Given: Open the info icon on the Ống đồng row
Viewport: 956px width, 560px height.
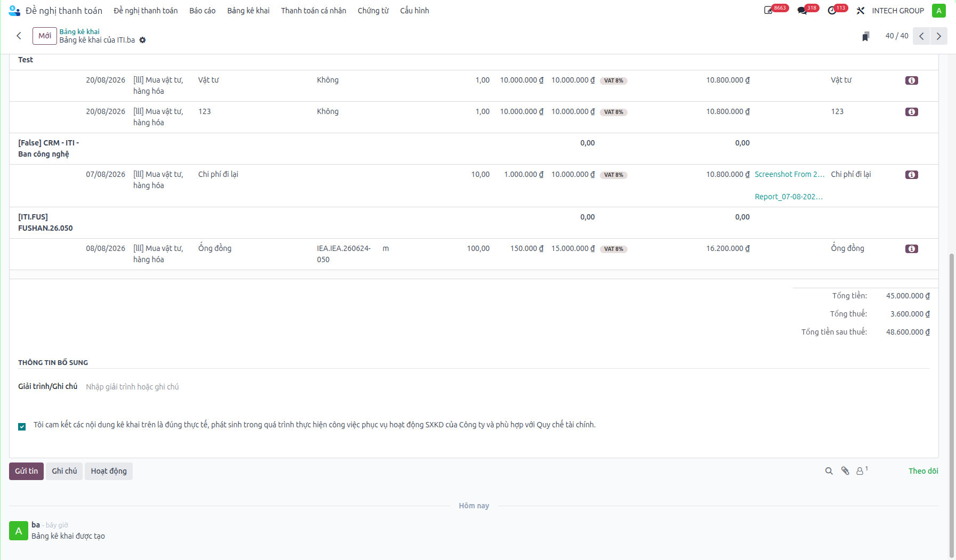Looking at the screenshot, I should point(912,249).
